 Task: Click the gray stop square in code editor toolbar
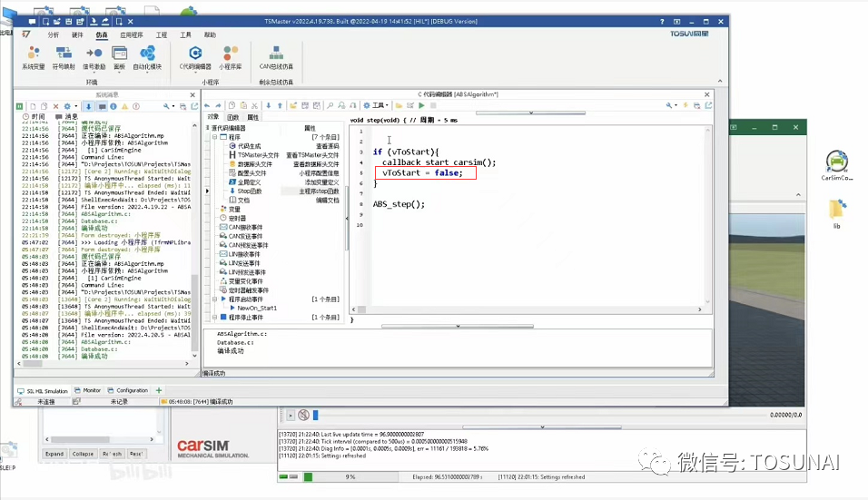(433, 105)
